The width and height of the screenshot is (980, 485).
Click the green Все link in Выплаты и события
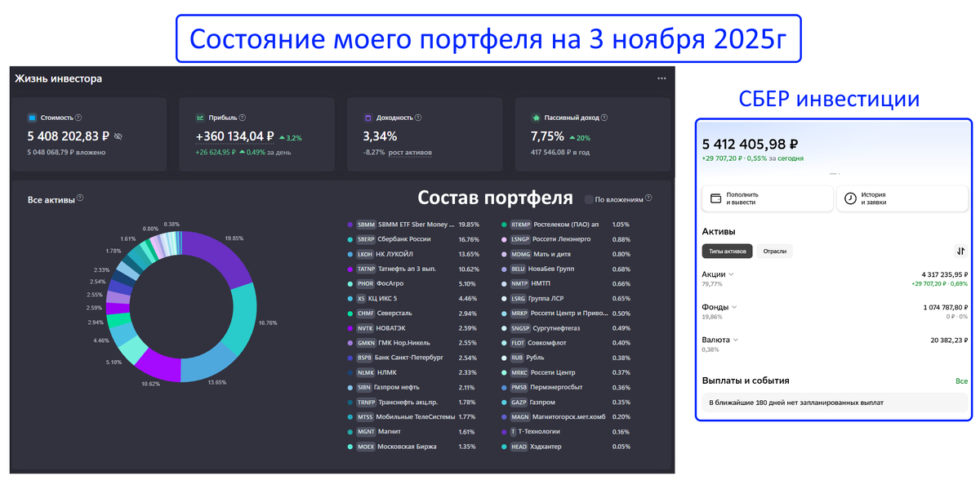[x=961, y=381]
